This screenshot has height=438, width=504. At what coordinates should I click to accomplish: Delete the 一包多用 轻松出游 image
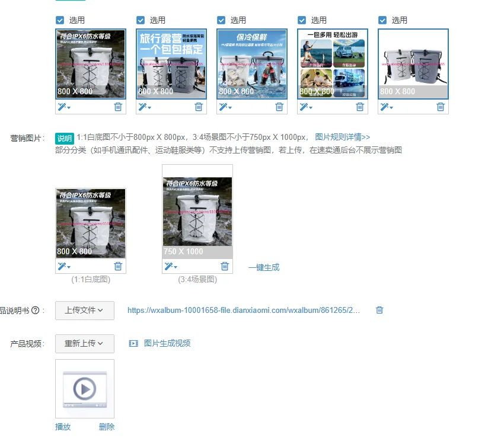pos(360,107)
